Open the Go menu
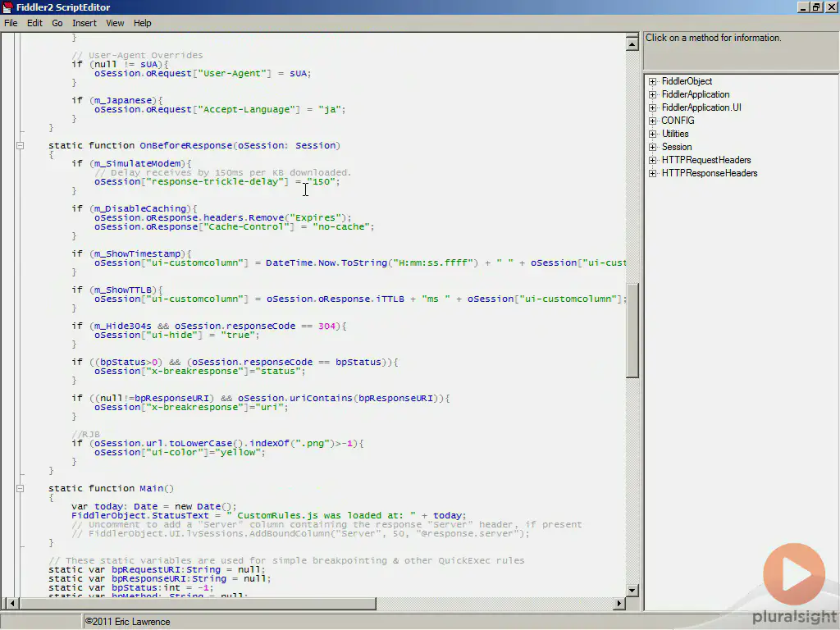 pos(57,23)
